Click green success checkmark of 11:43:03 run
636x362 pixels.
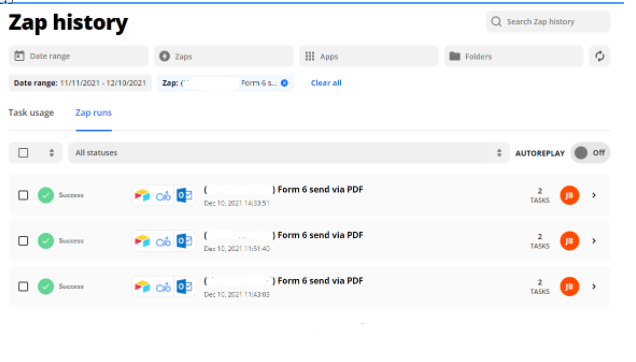pos(46,287)
